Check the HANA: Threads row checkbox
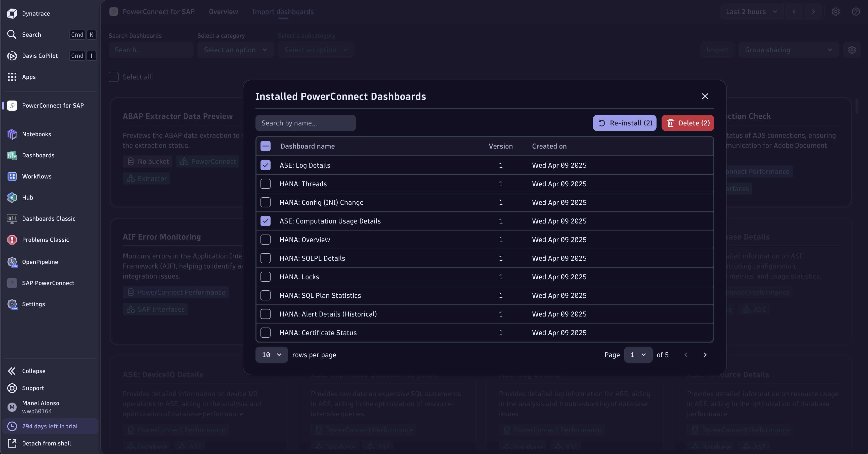 point(266,184)
